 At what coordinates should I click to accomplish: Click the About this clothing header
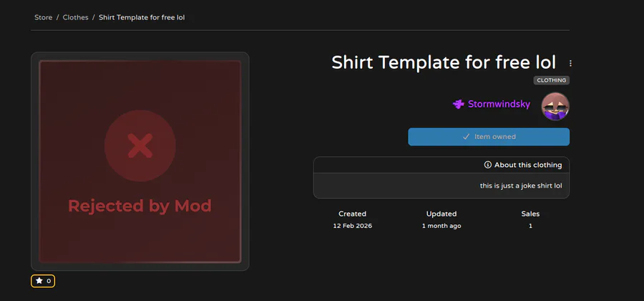[x=527, y=165]
